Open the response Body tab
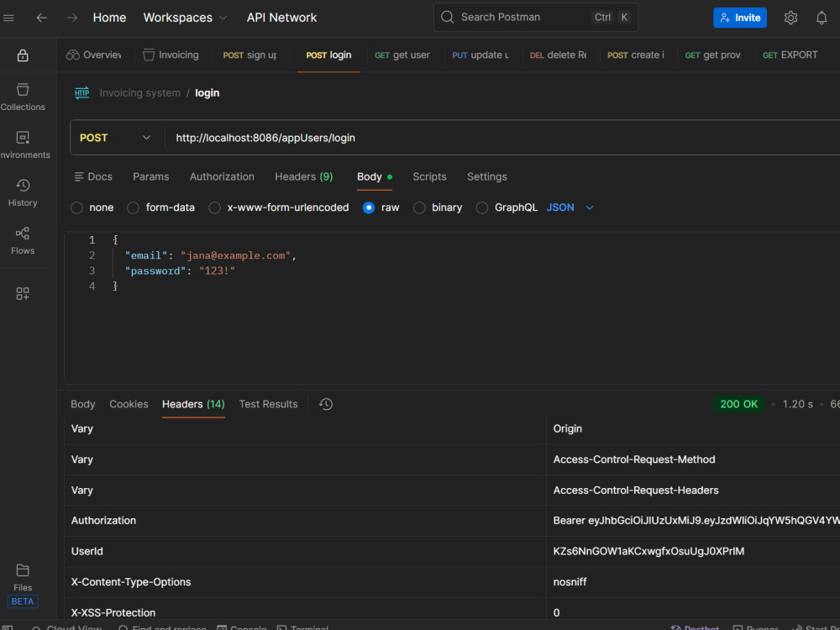Image resolution: width=840 pixels, height=630 pixels. [x=82, y=404]
